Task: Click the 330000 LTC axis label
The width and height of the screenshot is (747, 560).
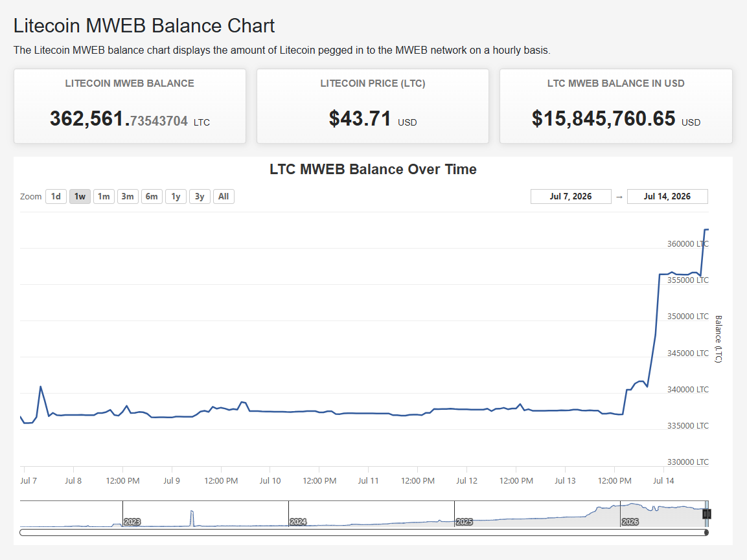Action: coord(688,462)
